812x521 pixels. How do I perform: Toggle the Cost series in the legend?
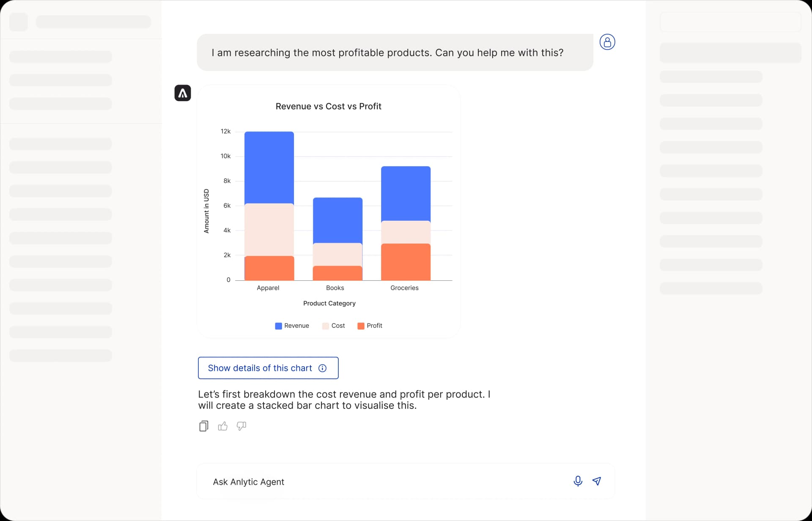coord(334,326)
